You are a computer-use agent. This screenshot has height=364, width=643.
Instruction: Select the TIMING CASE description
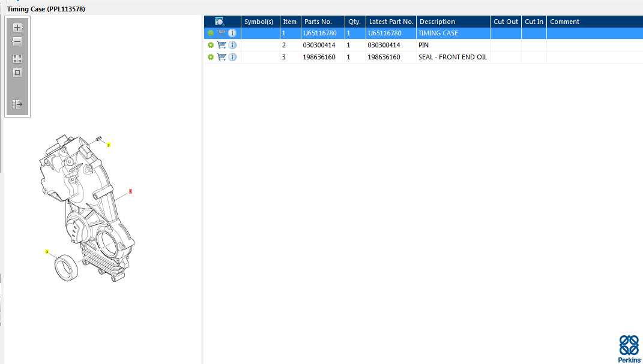click(438, 33)
